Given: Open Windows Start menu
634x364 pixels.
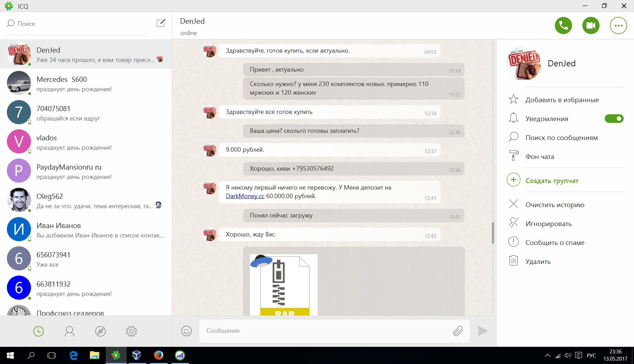Looking at the screenshot, I should [x=10, y=355].
